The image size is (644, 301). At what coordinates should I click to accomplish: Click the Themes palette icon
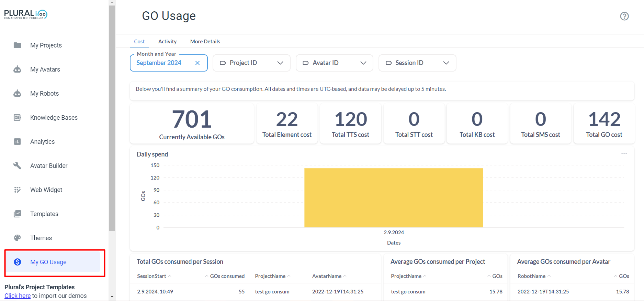[x=18, y=238]
